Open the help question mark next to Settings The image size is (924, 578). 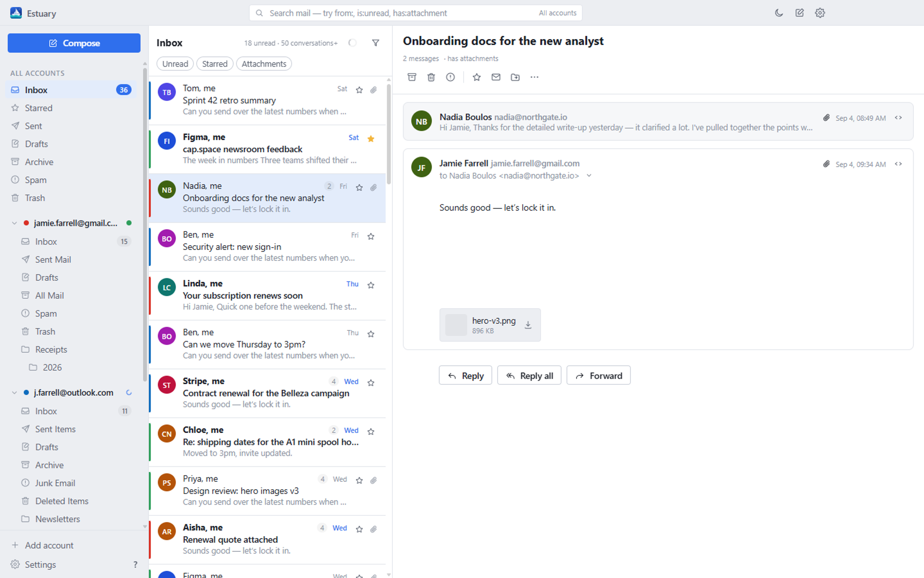135,564
